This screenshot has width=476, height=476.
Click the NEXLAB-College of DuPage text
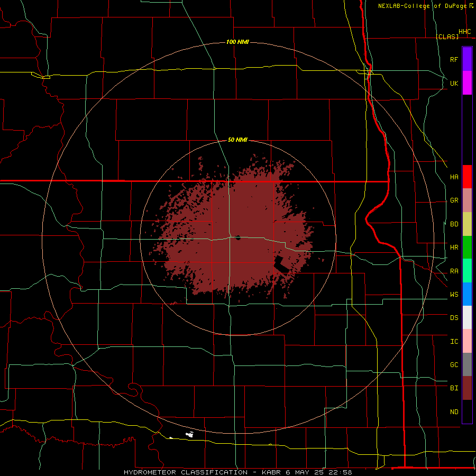(x=422, y=6)
